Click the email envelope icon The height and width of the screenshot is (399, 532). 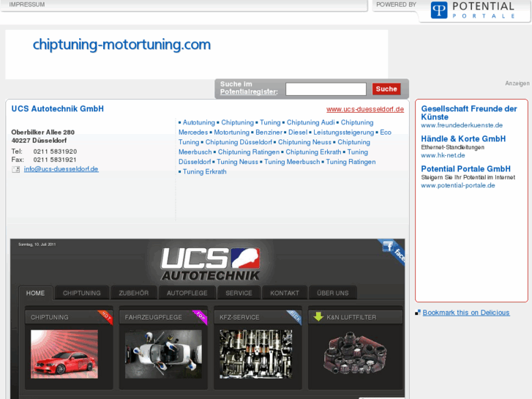point(16,169)
